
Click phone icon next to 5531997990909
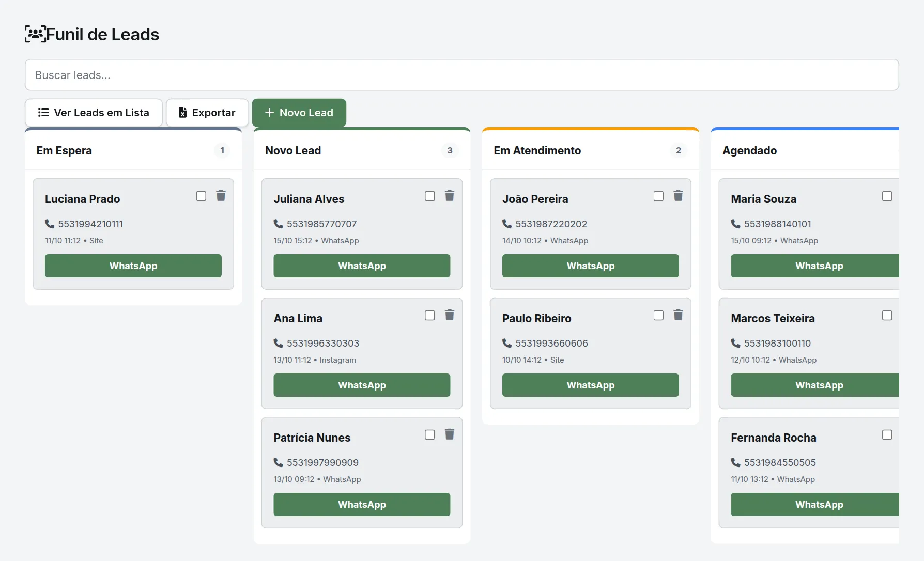pyautogui.click(x=278, y=462)
